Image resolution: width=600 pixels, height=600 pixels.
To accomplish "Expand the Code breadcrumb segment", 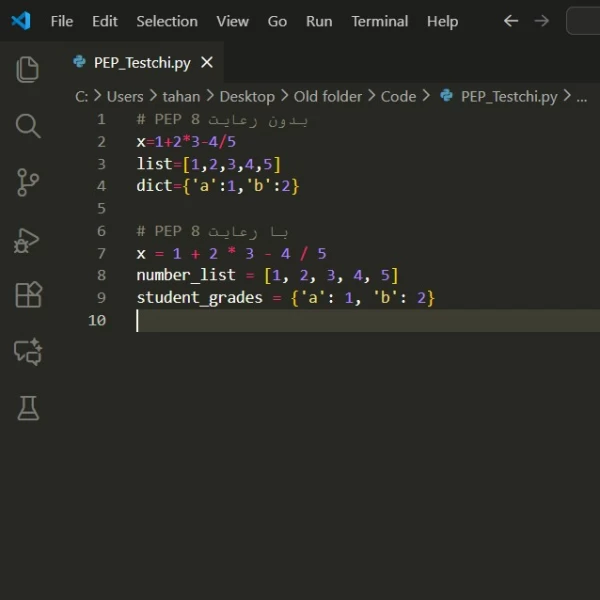I will [x=398, y=96].
